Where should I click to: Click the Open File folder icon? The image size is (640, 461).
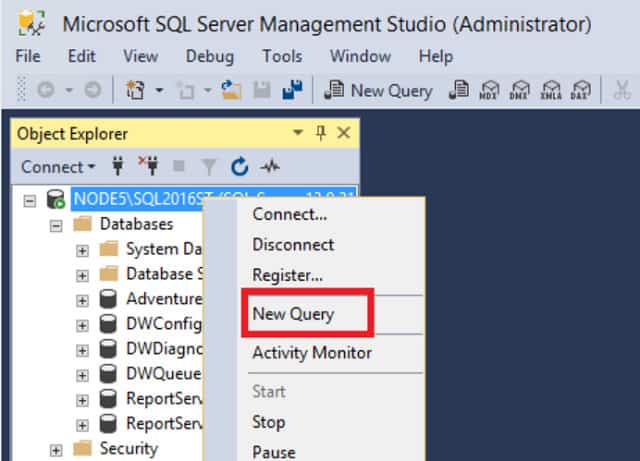tap(231, 89)
